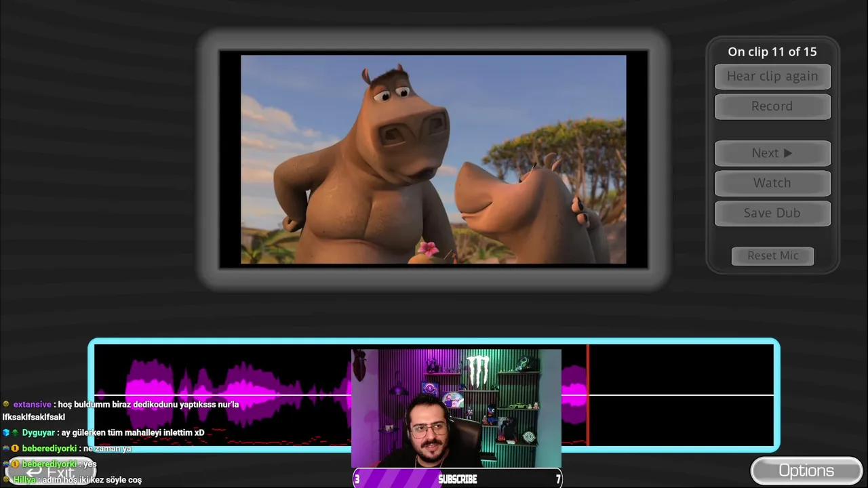Click the Exit button behind the chat
The image size is (868, 488).
coord(50,472)
